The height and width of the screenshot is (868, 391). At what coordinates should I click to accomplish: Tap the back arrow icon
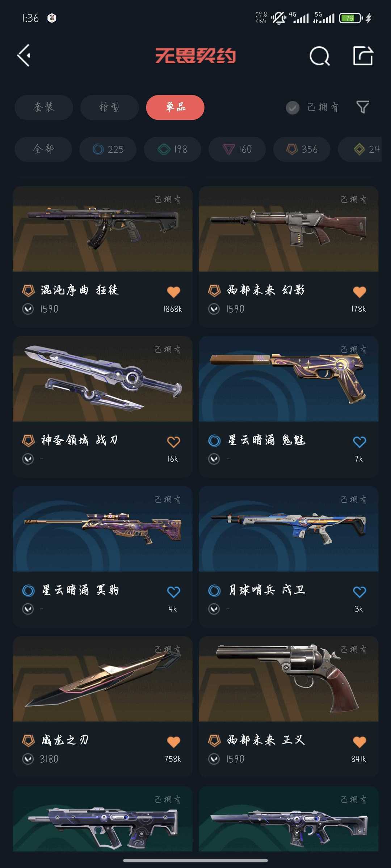point(24,56)
